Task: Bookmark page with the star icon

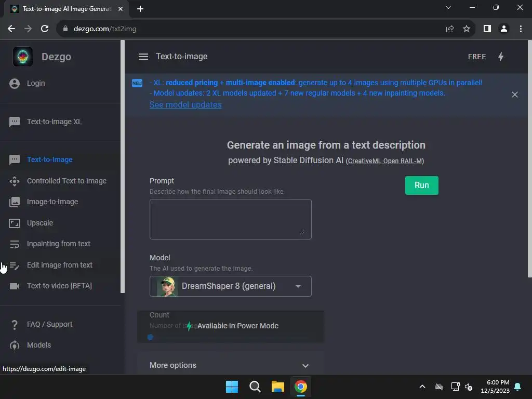Action: coord(467,29)
